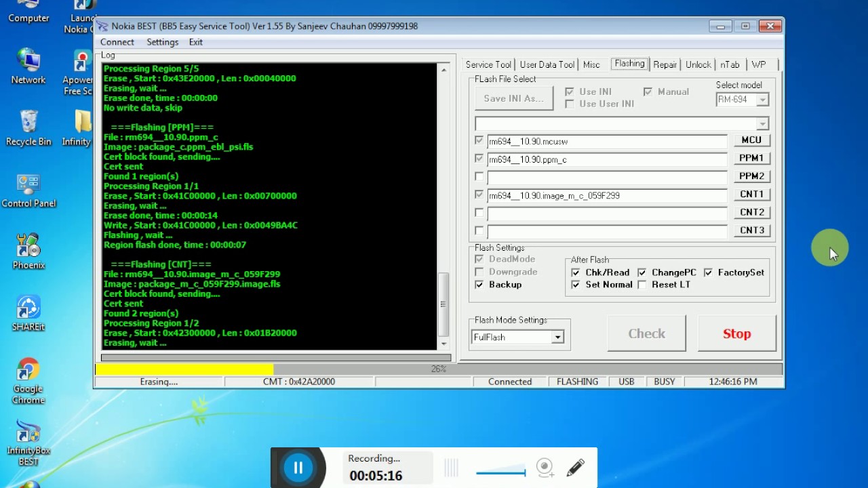This screenshot has height=488, width=868.
Task: Toggle the CNT3 file checkbox
Action: pyautogui.click(x=479, y=230)
